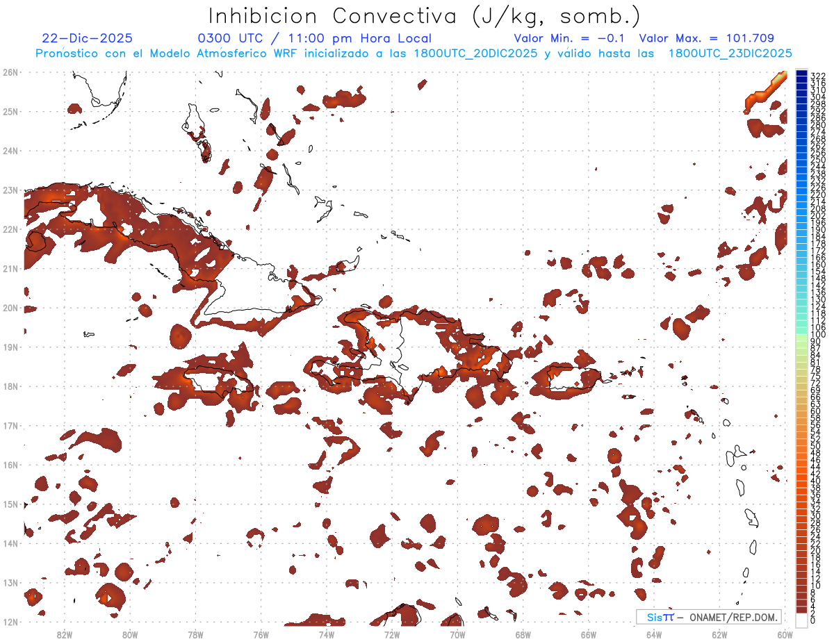Select the 'Valor Min. = -0.1' readout
The image size is (834, 644).
click(x=569, y=39)
